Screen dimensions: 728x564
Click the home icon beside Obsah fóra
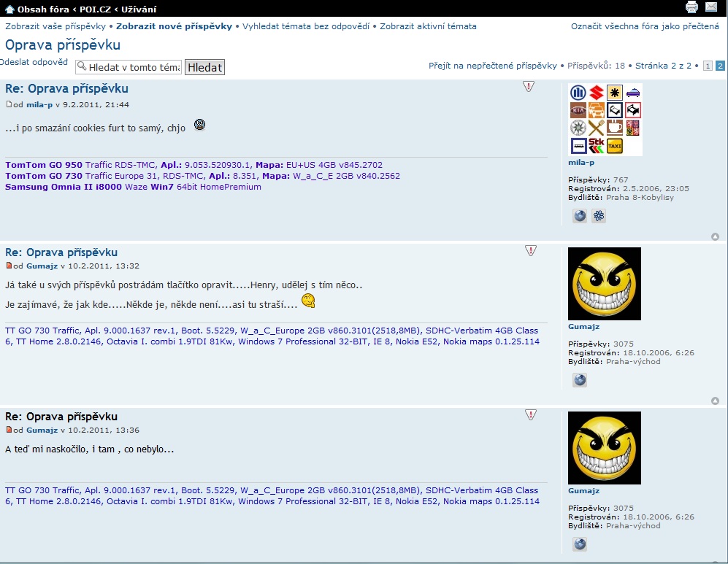[x=9, y=9]
